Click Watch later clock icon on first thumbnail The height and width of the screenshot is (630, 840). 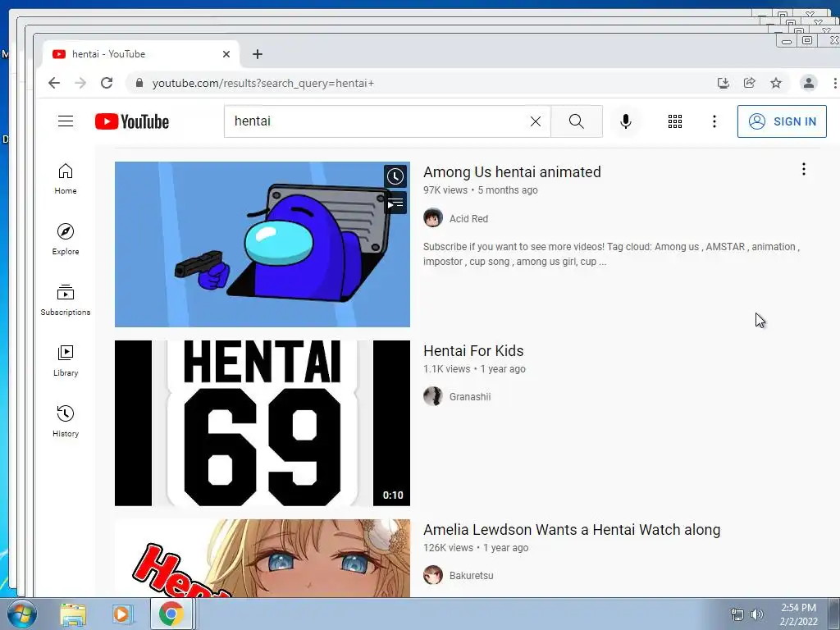point(395,177)
